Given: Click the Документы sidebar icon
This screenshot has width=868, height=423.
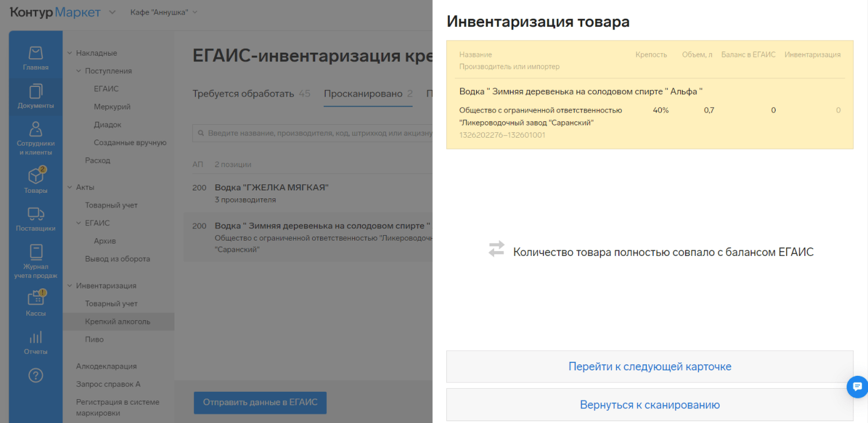Looking at the screenshot, I should coord(36,97).
